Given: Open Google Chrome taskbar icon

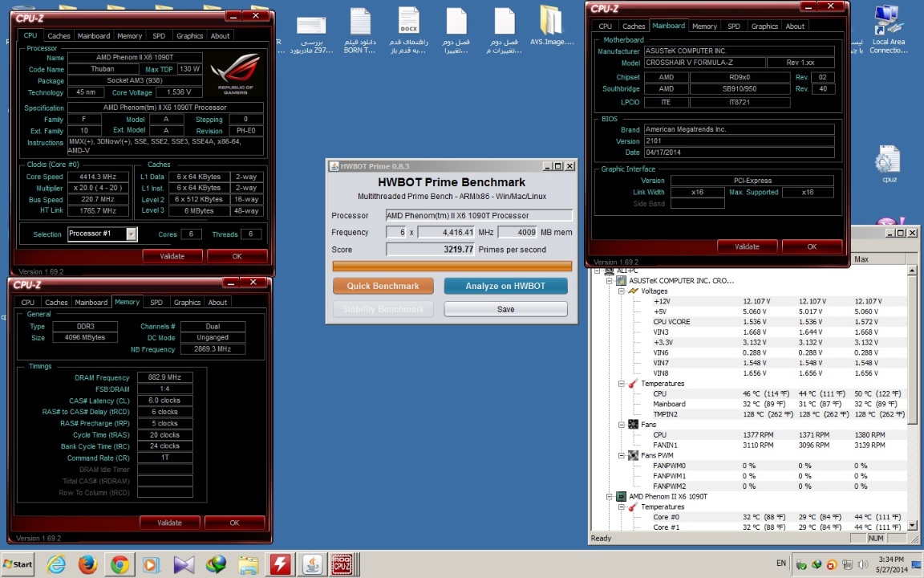Looking at the screenshot, I should (x=120, y=564).
